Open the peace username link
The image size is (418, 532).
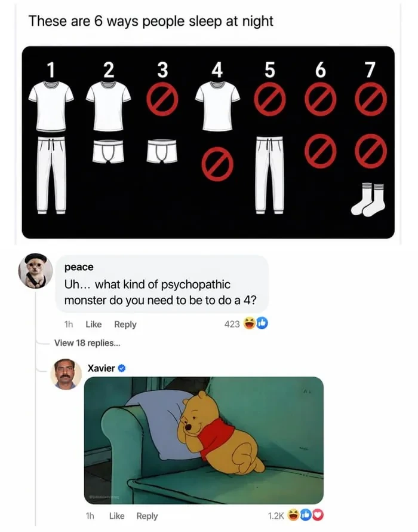[79, 267]
